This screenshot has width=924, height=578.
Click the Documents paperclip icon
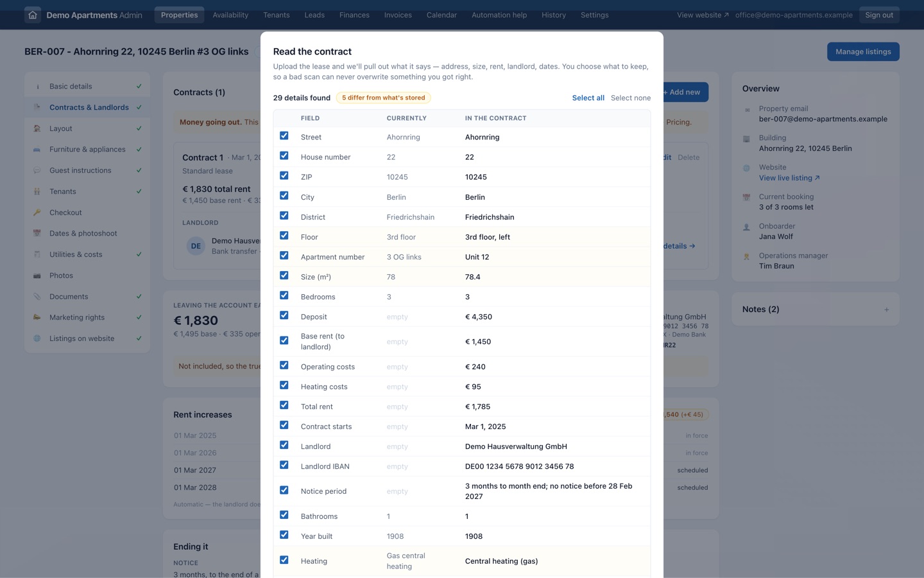click(x=37, y=297)
